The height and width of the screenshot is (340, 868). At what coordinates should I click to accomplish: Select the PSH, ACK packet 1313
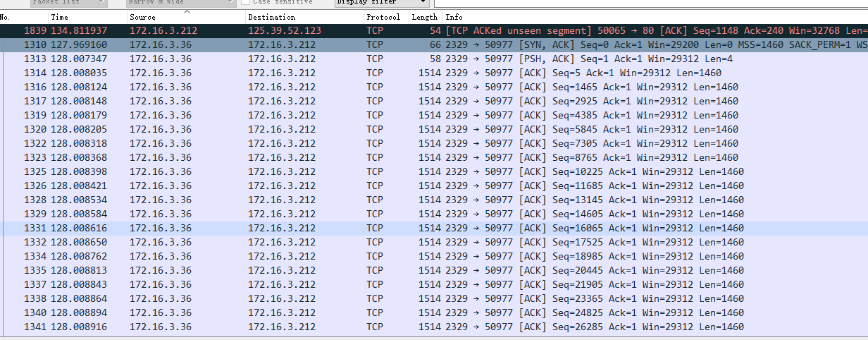pos(434,59)
